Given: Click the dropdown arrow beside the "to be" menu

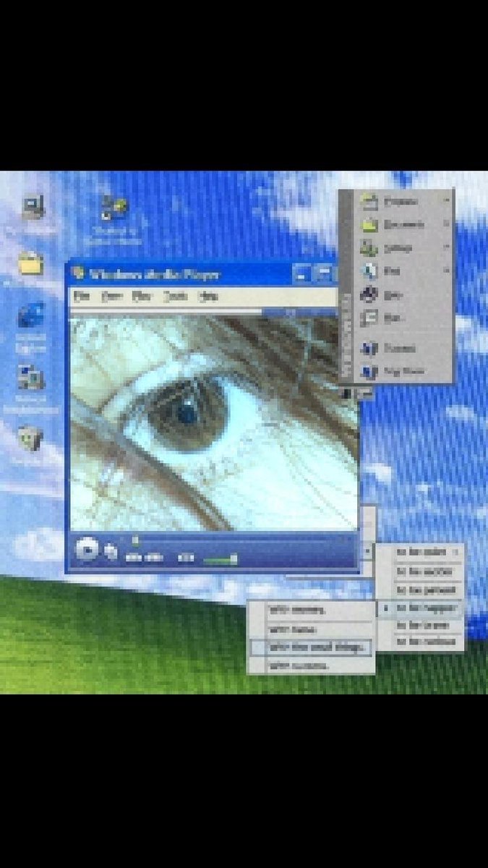Looking at the screenshot, I should 368,551.
